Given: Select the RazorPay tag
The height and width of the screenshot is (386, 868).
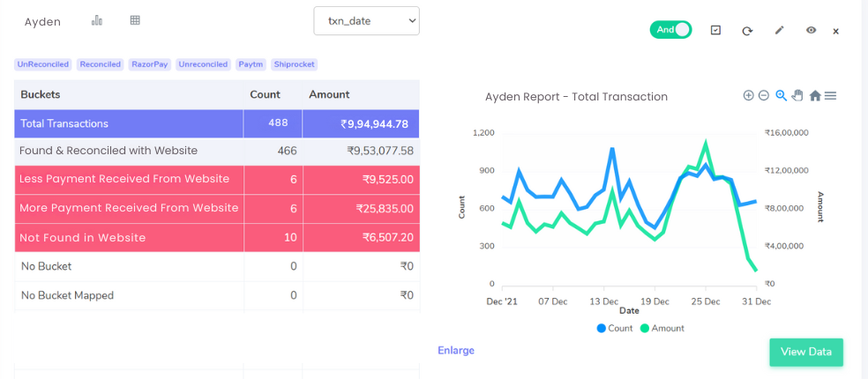Looking at the screenshot, I should [x=150, y=64].
